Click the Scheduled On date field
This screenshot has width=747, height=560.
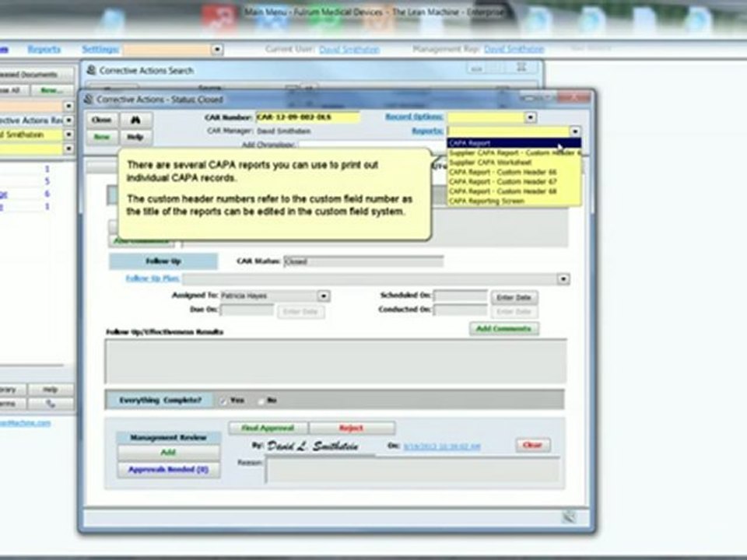tap(460, 296)
